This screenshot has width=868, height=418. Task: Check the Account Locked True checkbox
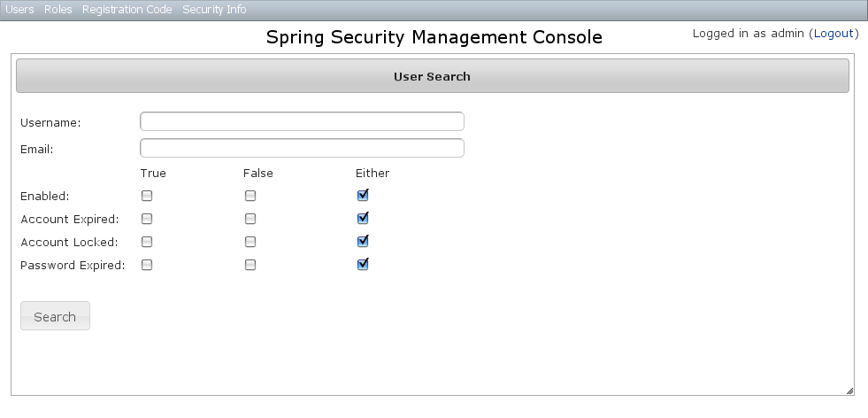coord(148,242)
